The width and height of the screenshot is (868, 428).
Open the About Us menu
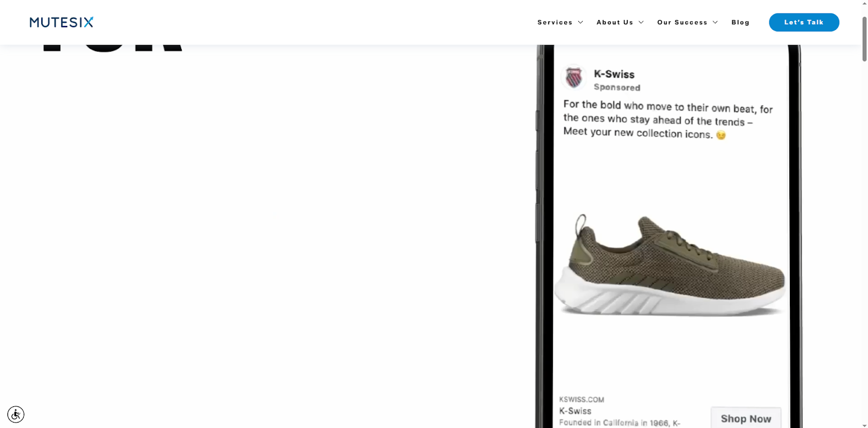pos(615,22)
